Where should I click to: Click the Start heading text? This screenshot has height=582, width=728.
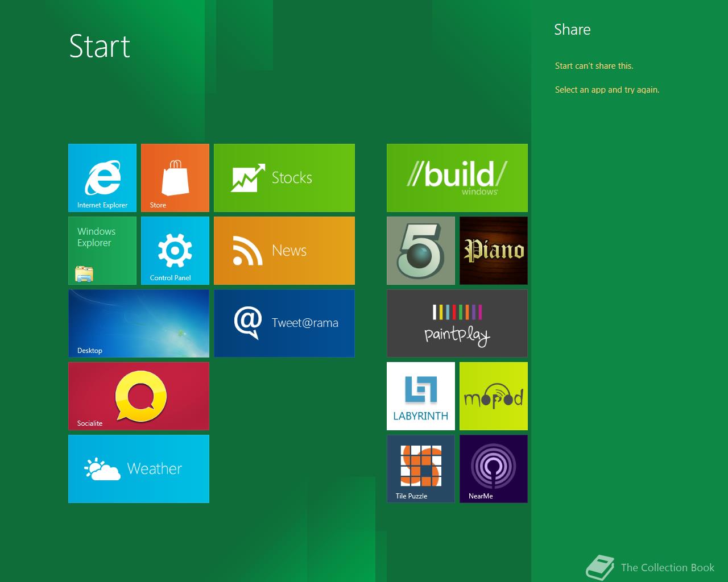[x=100, y=47]
